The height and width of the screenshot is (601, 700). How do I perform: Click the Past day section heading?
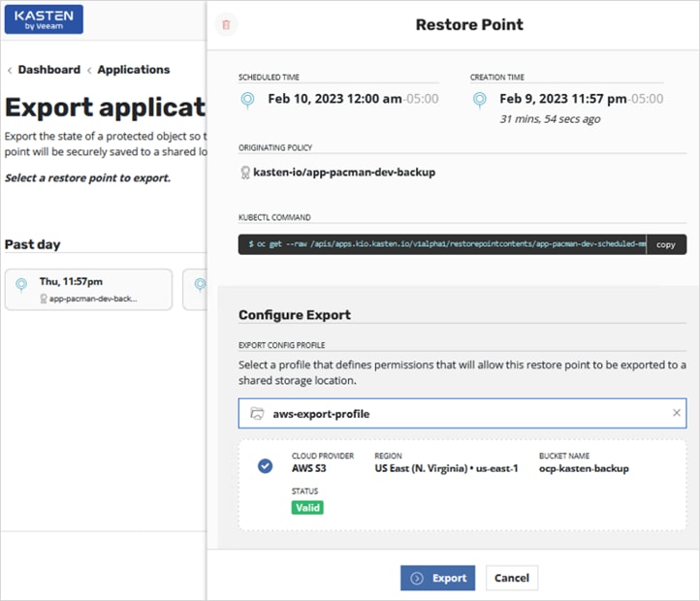[x=32, y=244]
